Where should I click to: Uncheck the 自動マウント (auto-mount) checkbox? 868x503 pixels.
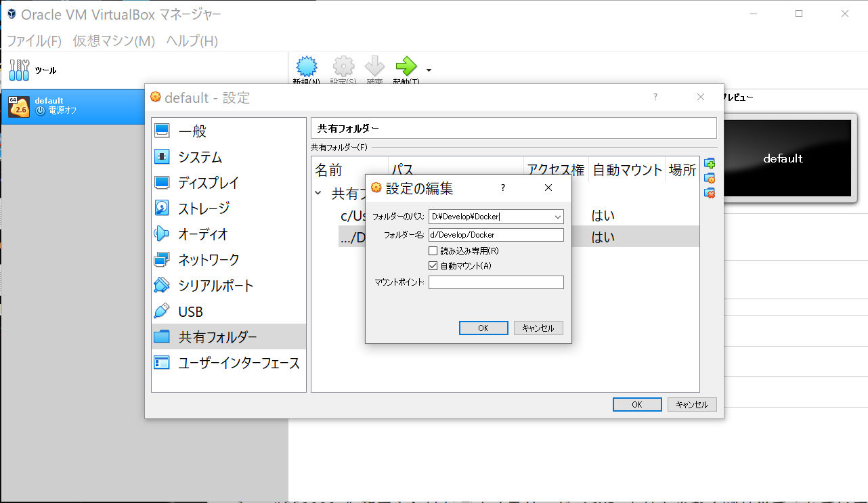[x=433, y=266]
